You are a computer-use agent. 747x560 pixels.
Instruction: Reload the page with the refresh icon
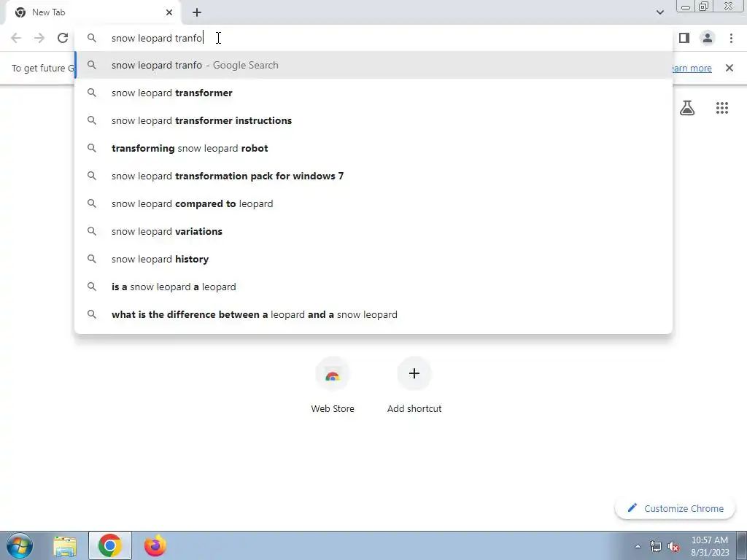point(63,38)
